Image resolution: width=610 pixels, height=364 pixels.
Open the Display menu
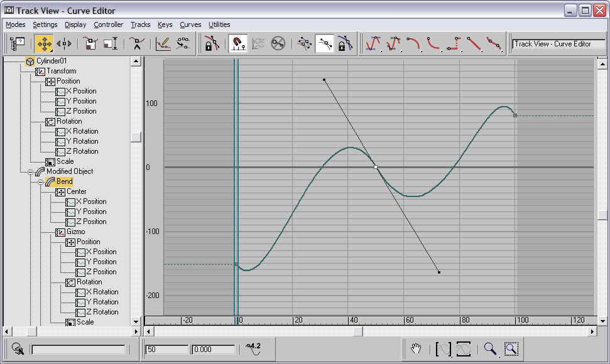click(x=75, y=24)
